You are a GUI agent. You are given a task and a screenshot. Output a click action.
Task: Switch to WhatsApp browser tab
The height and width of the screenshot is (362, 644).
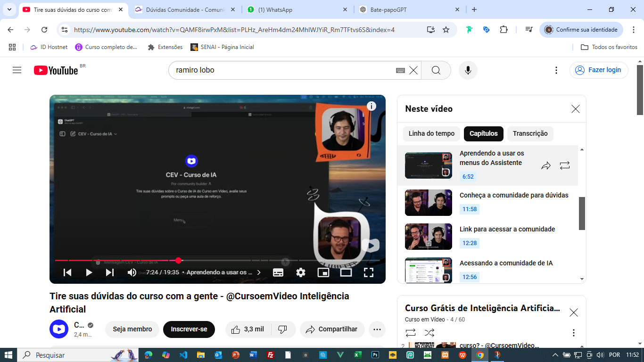point(298,9)
